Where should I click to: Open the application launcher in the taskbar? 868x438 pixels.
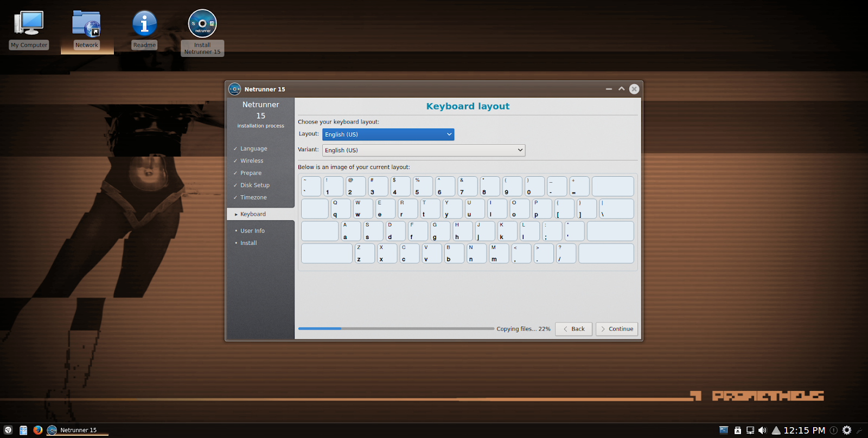click(8, 430)
